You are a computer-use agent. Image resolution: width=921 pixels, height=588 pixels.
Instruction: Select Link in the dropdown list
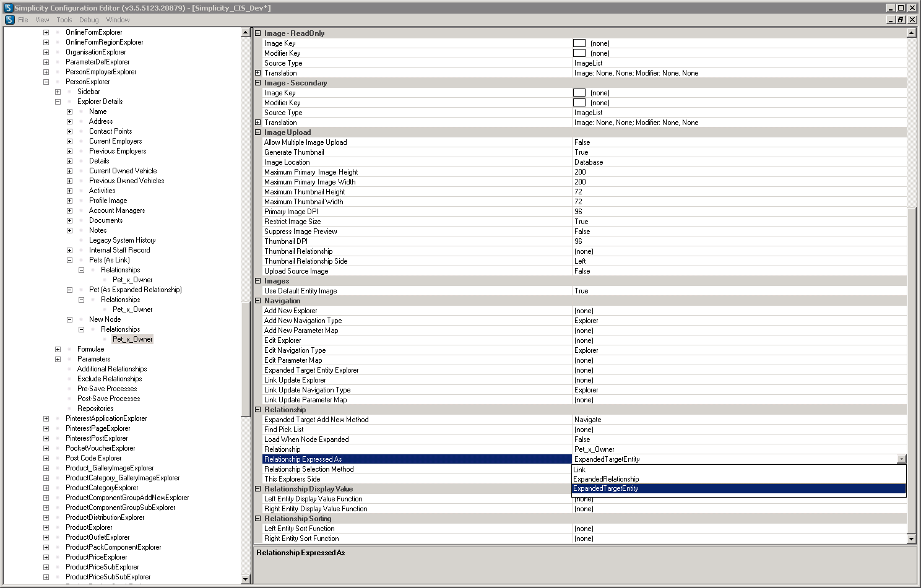point(739,470)
